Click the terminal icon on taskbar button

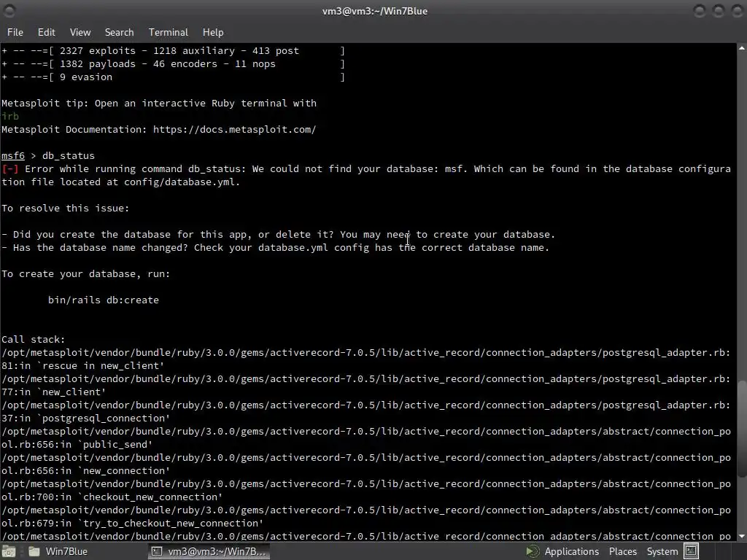point(156,551)
